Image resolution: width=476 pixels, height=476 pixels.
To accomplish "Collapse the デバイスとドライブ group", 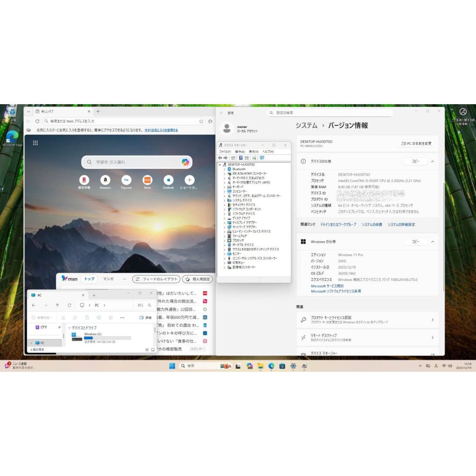I will 69,328.
